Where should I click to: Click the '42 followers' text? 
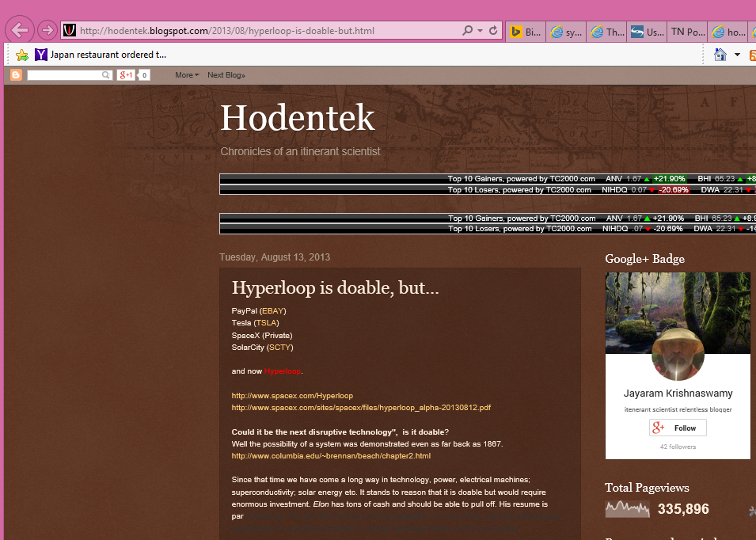(x=678, y=447)
